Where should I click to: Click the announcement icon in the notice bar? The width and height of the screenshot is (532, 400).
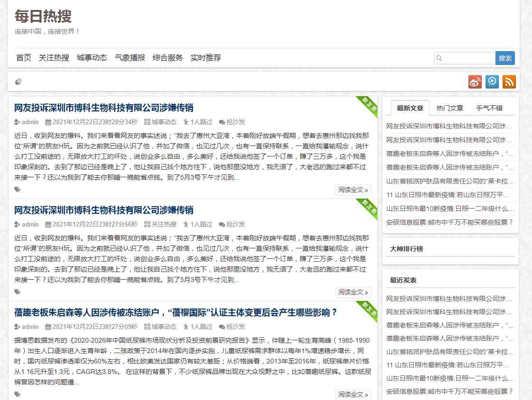pyautogui.click(x=18, y=82)
